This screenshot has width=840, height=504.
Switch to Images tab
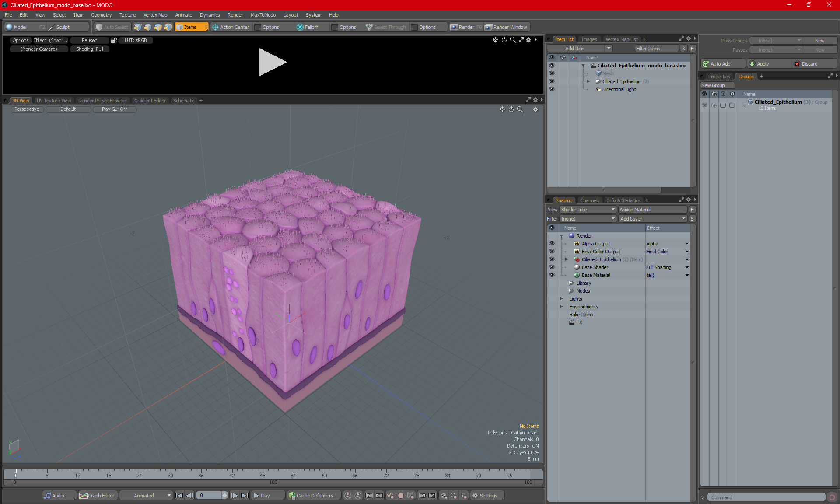(x=589, y=39)
